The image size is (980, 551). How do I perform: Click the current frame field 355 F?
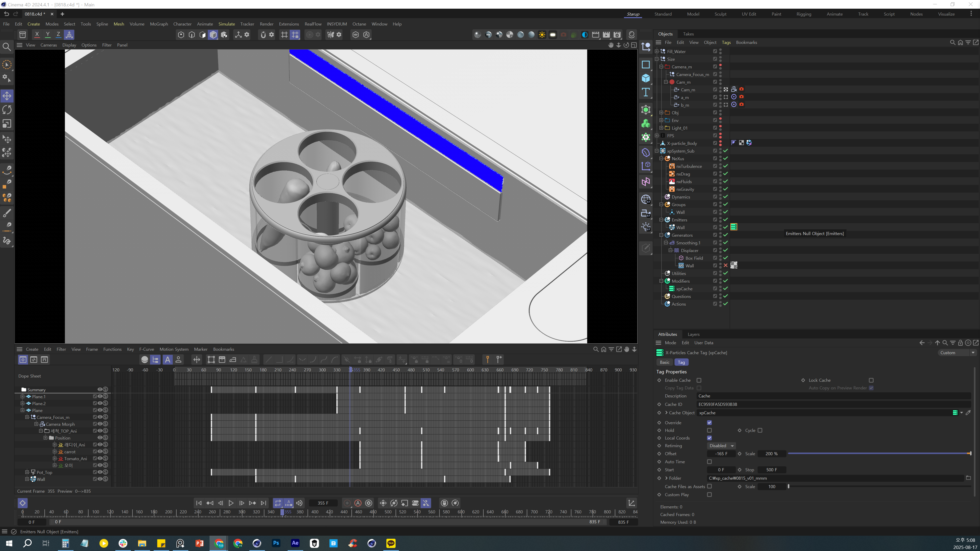pyautogui.click(x=323, y=503)
